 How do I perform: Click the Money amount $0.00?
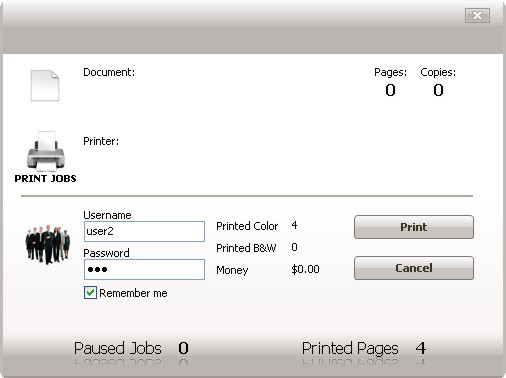point(305,269)
